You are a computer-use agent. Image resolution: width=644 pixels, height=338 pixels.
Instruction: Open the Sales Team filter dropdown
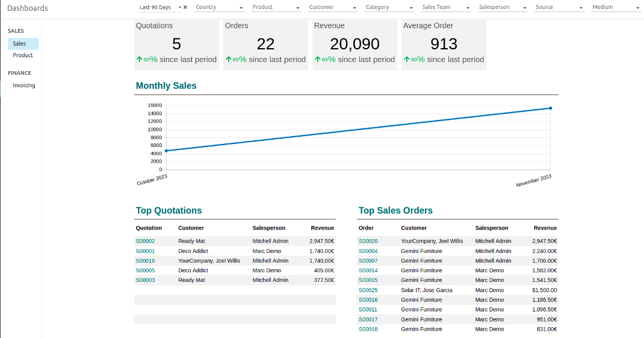point(445,8)
